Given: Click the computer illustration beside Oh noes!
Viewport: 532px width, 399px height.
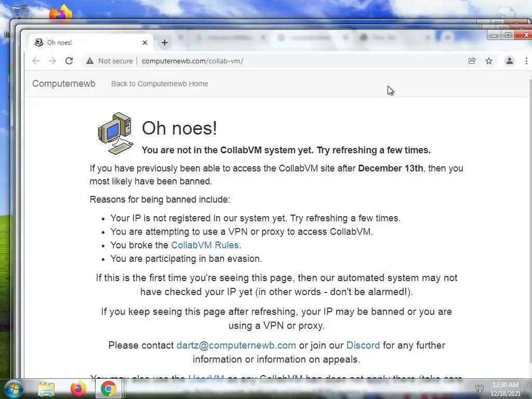Looking at the screenshot, I should click(115, 133).
